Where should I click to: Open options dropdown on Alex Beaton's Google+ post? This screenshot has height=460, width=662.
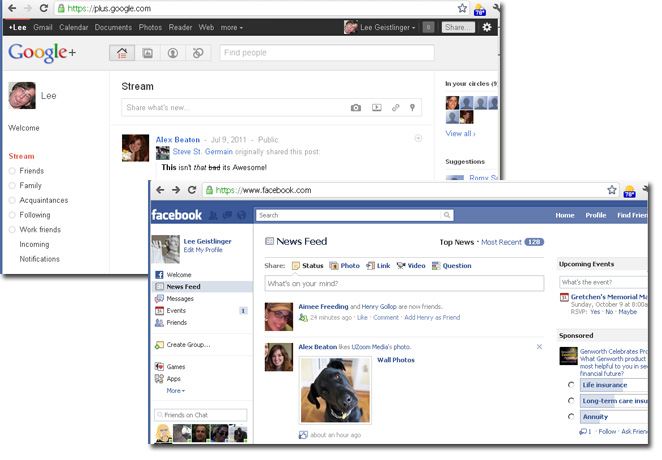click(x=418, y=138)
